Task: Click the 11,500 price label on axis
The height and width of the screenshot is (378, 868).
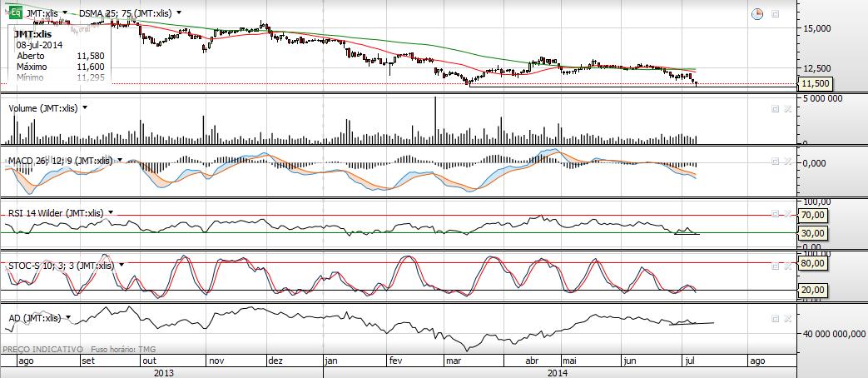Action: coord(814,84)
